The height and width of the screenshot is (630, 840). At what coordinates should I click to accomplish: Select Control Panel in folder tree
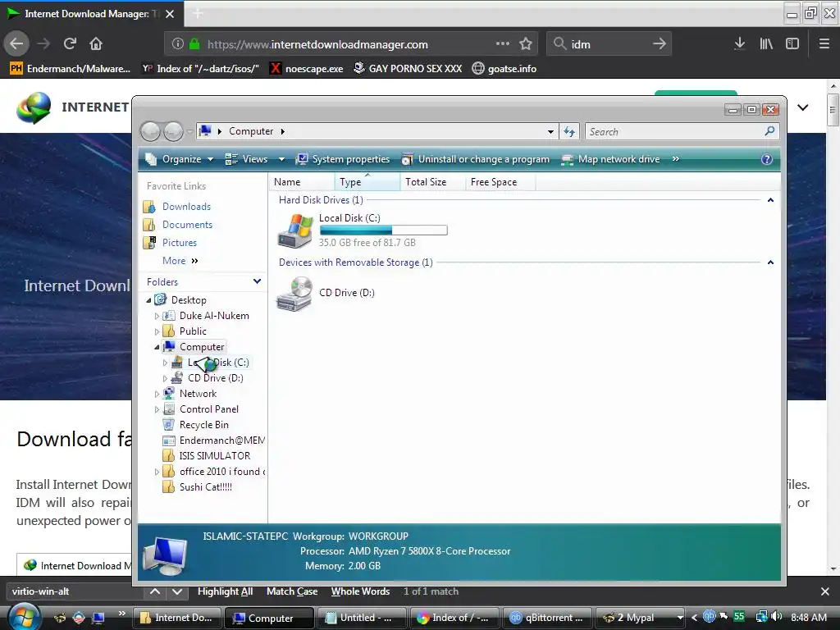coord(209,409)
